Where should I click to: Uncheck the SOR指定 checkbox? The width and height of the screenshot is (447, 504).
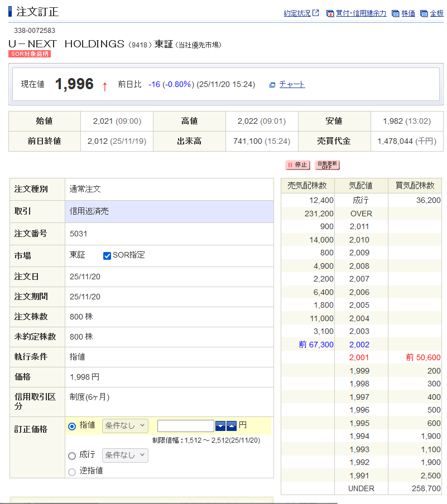[107, 255]
